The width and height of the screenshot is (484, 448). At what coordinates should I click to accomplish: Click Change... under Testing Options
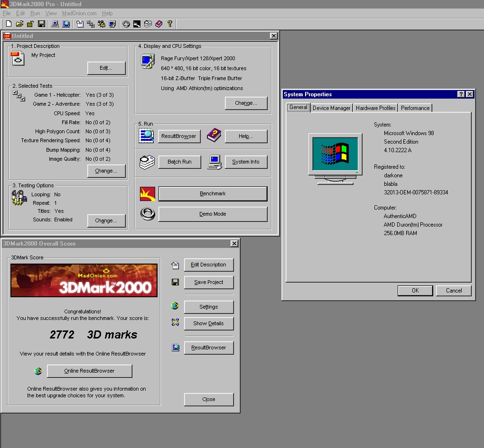pyautogui.click(x=106, y=221)
